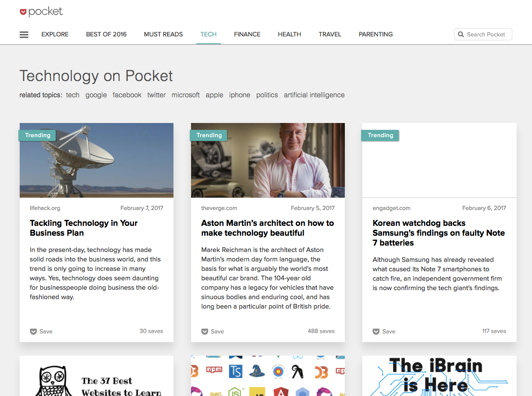Click Trending badge on satellite dish card
Screen dimensions: 532x396
(x=37, y=135)
